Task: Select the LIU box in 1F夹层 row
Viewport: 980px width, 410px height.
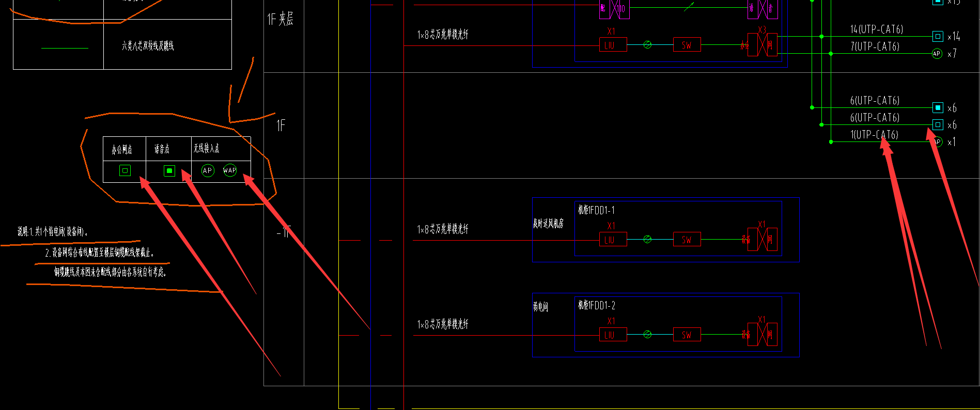Action: click(613, 45)
